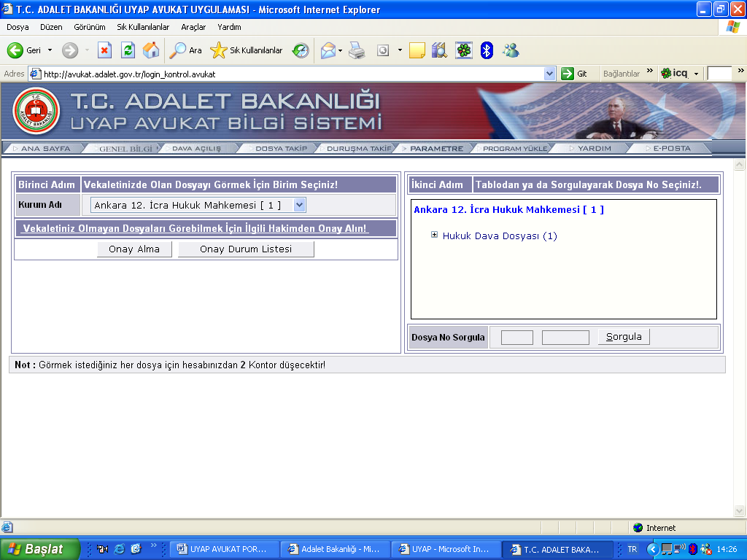Click the mail envelope icon
This screenshot has width=747, height=560.
[x=328, y=50]
